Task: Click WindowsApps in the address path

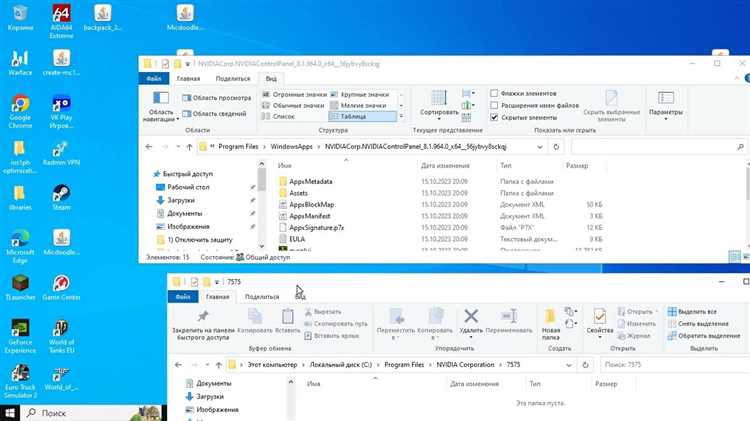Action: coord(291,147)
